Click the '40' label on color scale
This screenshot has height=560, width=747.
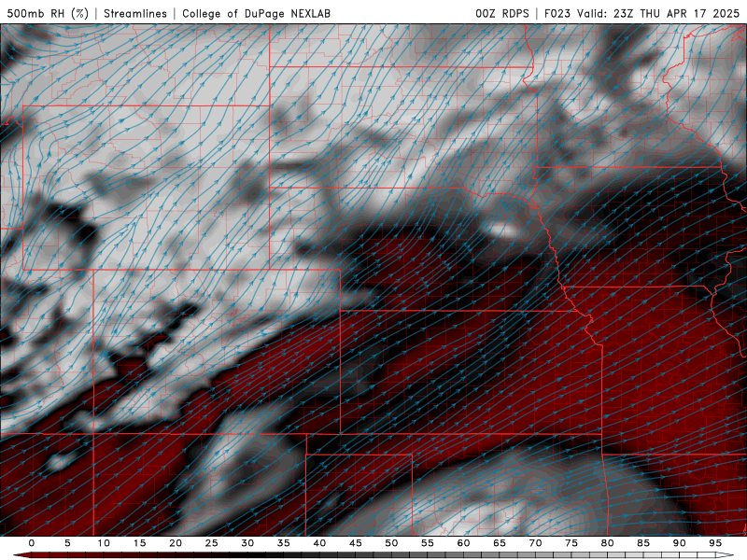(x=319, y=543)
